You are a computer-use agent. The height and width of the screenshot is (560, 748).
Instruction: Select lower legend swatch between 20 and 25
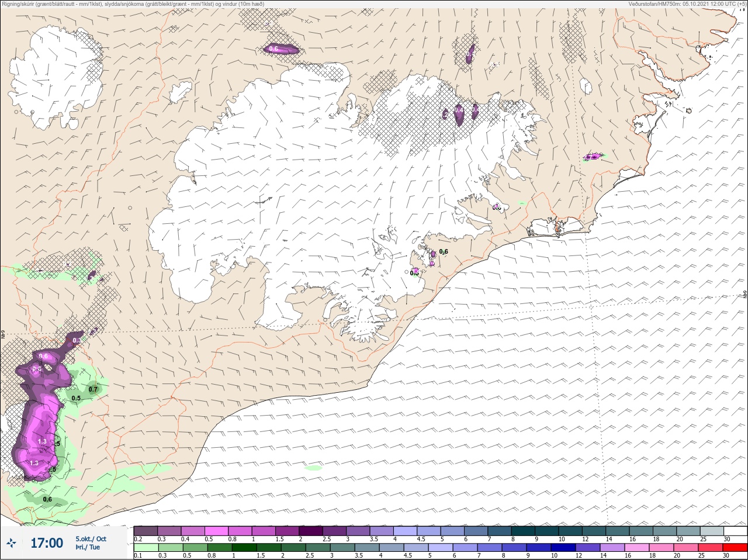click(687, 548)
